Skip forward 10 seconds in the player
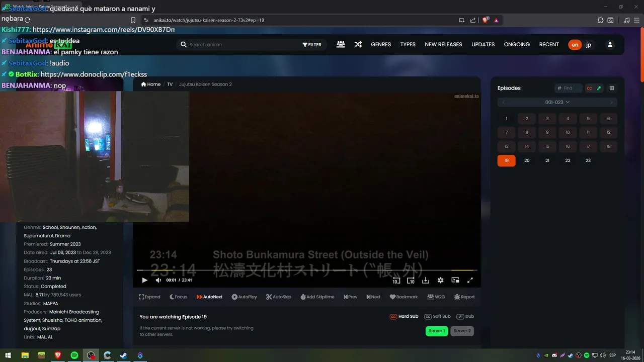The height and width of the screenshot is (362, 644). (411, 280)
